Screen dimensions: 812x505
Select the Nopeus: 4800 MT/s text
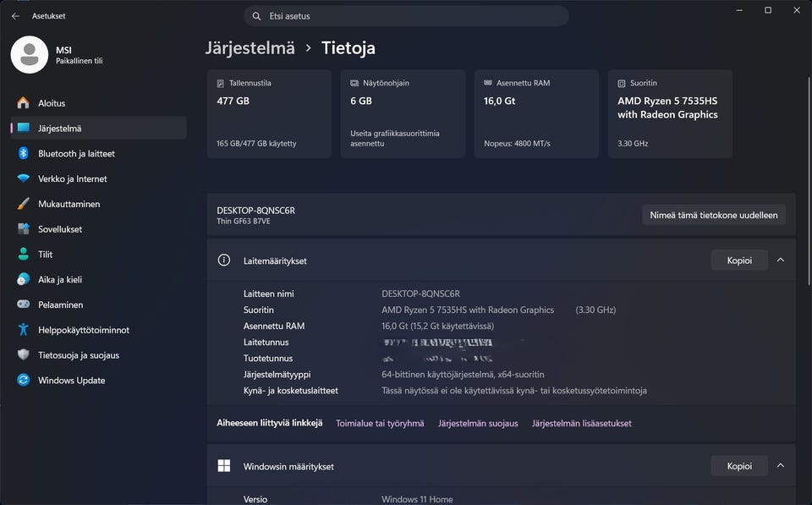[x=517, y=144]
